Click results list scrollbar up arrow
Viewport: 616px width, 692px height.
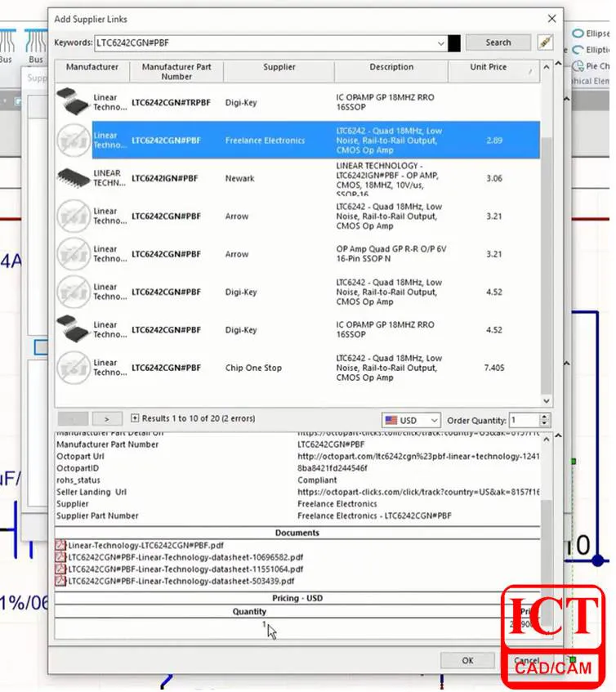click(x=547, y=67)
